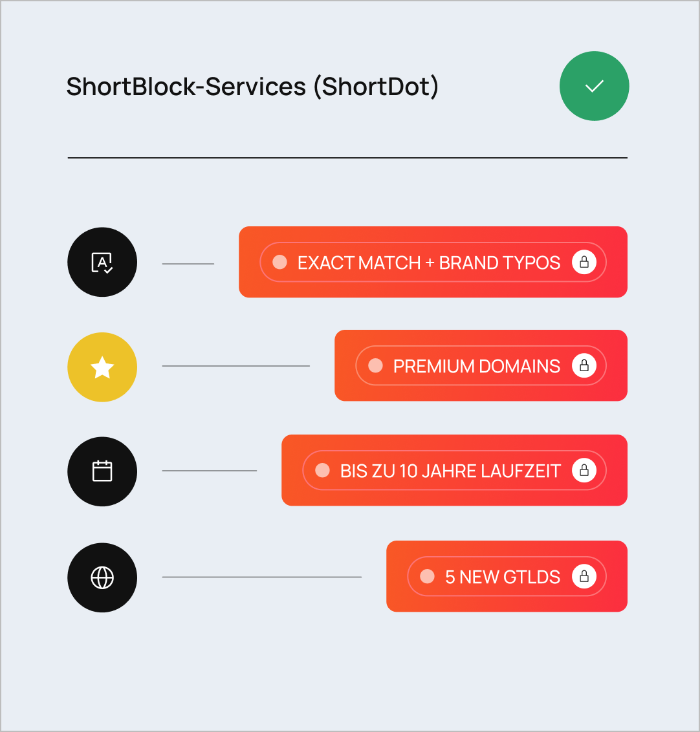Select the 5 New GTLDs label
The width and height of the screenshot is (700, 732).
pyautogui.click(x=503, y=577)
